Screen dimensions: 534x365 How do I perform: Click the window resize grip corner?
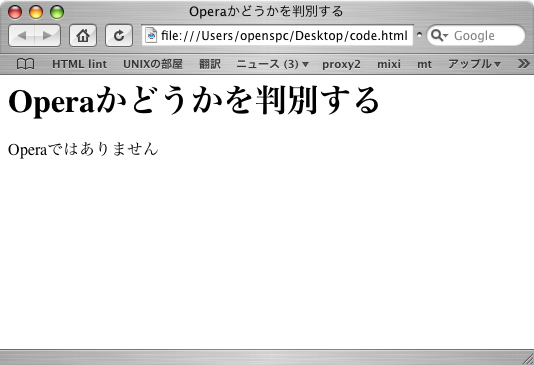[528, 359]
